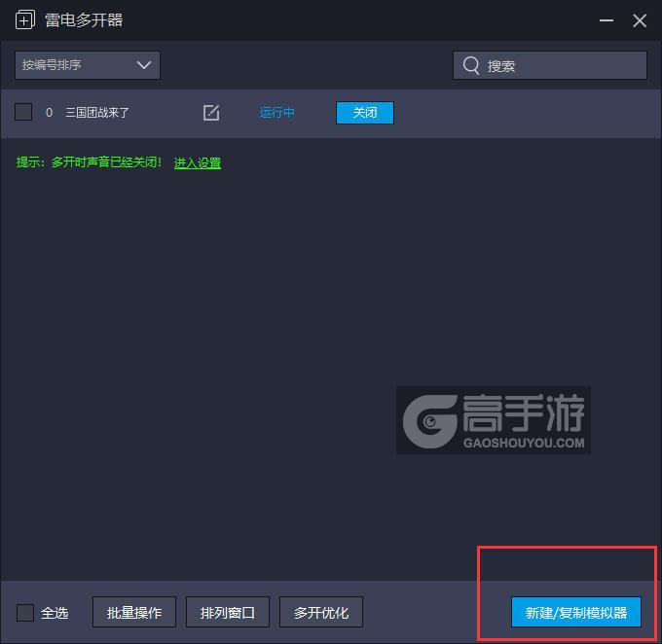Image resolution: width=662 pixels, height=644 pixels.
Task: Click the 雷电多开器 title text
Action: pyautogui.click(x=84, y=20)
